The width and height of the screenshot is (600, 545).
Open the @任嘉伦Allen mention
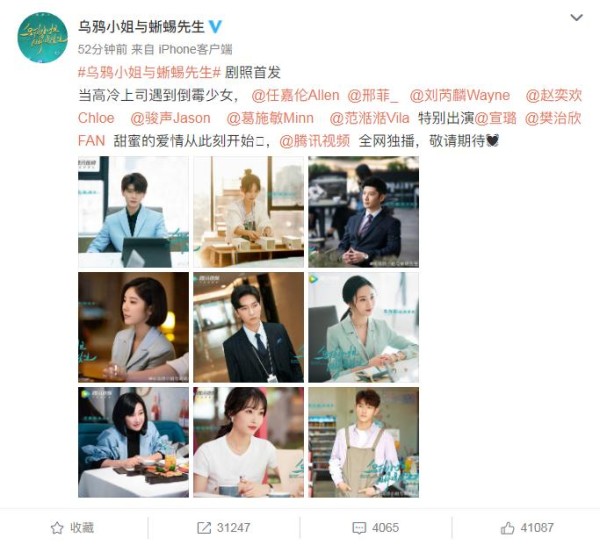tap(295, 95)
